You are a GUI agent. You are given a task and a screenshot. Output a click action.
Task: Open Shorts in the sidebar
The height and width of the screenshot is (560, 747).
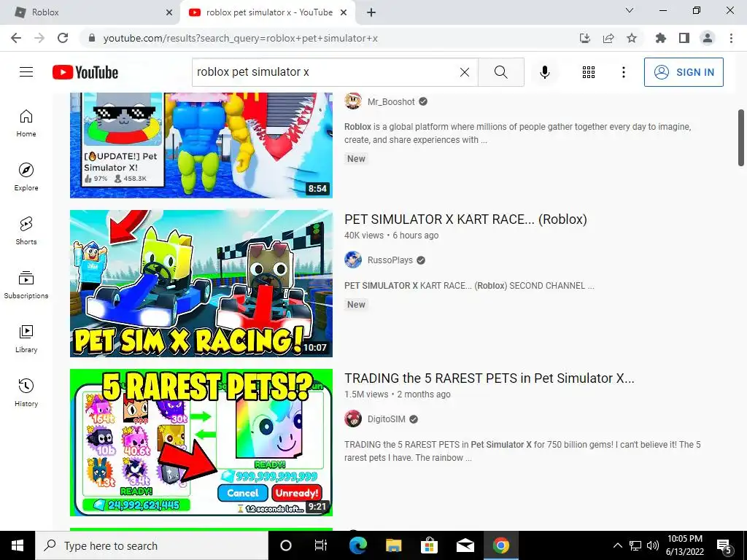click(x=26, y=231)
